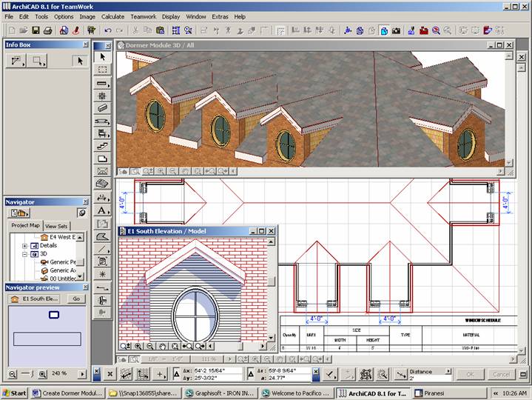This screenshot has height=400, width=532.
Task: Click the E1 South Ele... button in Navigator preview
Action: 35,299
